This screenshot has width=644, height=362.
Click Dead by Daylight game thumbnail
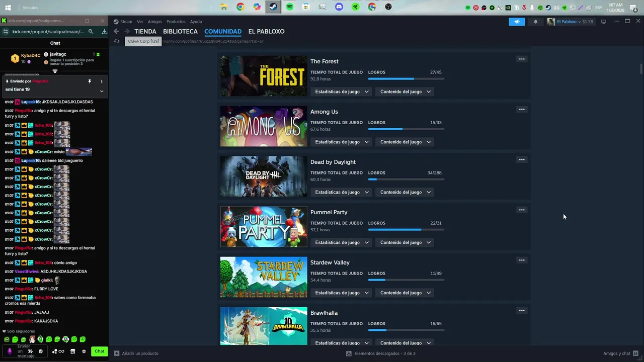coord(264,176)
